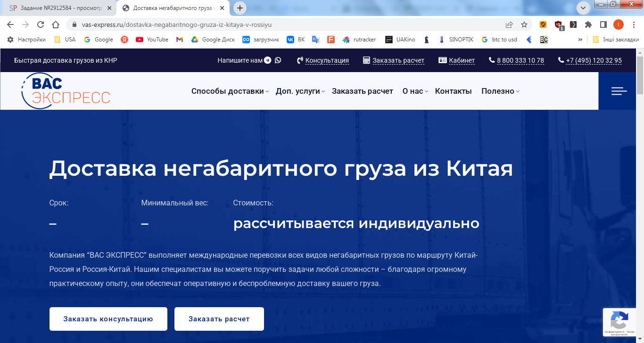Open the BC bookmark icon
Viewport: 644px width, 343px height.
pos(544,40)
